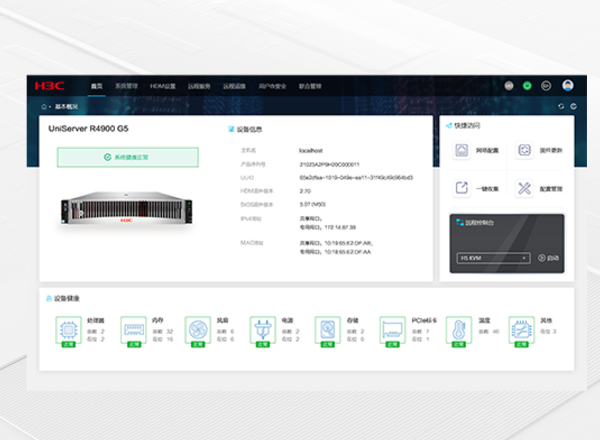Click the 存储 label text

pos(352,320)
